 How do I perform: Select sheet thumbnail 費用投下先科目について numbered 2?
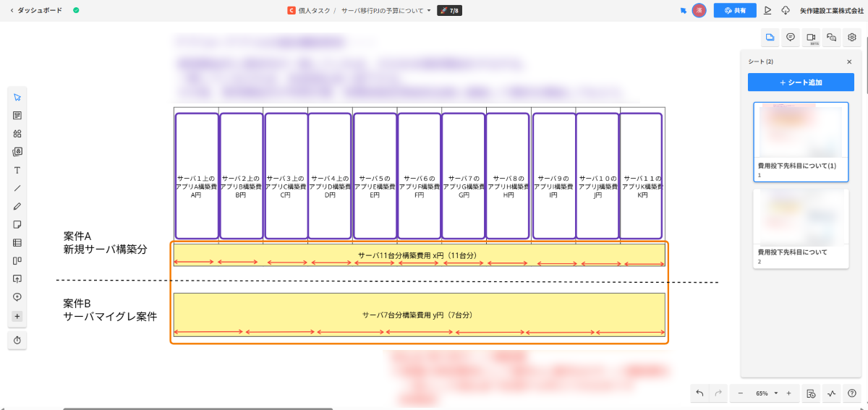801,229
